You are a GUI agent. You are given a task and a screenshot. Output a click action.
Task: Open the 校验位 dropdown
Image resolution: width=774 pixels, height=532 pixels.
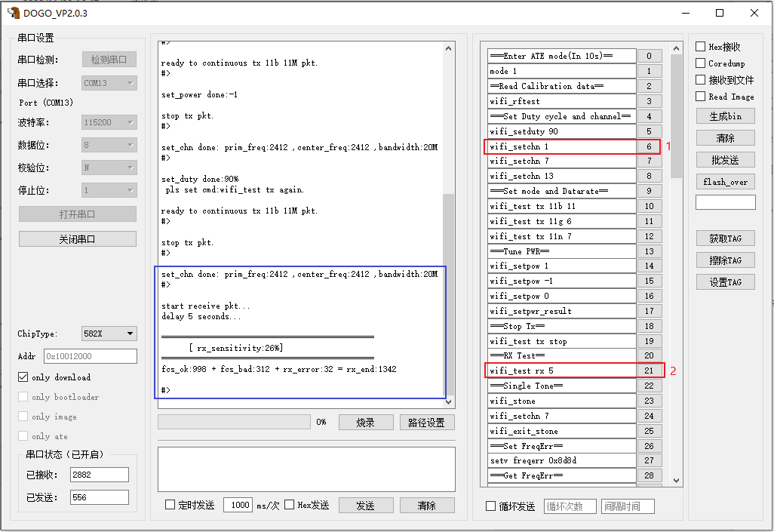(109, 168)
